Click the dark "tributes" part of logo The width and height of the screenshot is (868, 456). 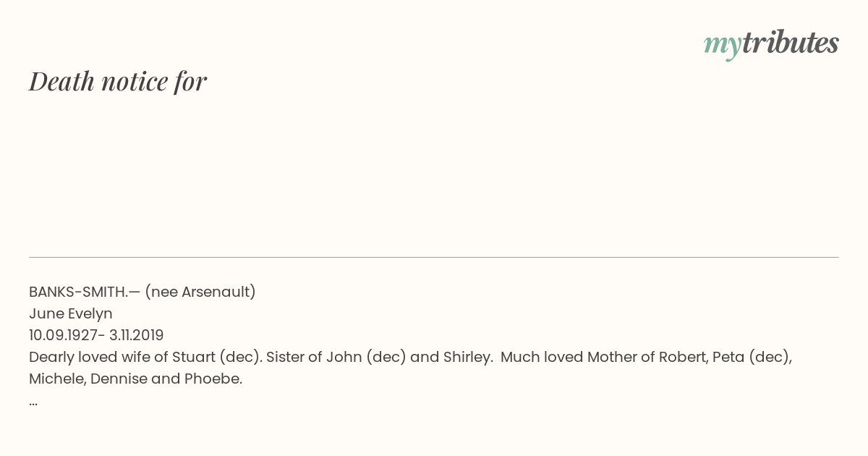790,42
